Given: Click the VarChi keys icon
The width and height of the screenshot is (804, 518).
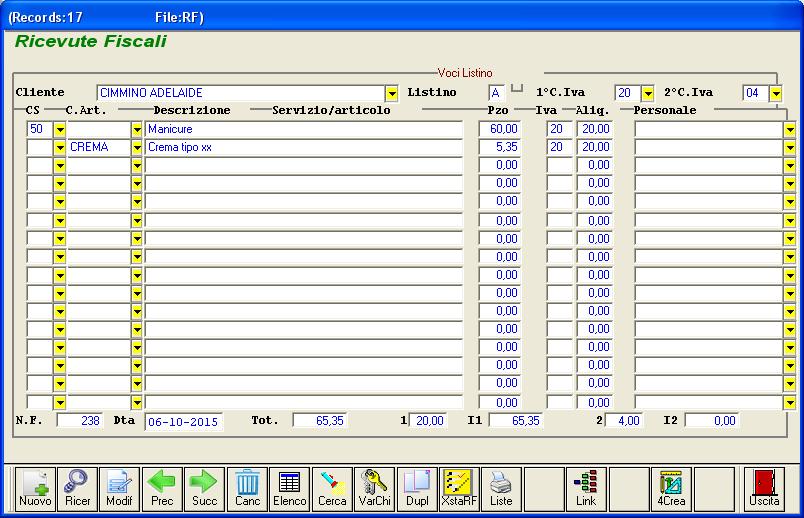Looking at the screenshot, I should coord(374,489).
